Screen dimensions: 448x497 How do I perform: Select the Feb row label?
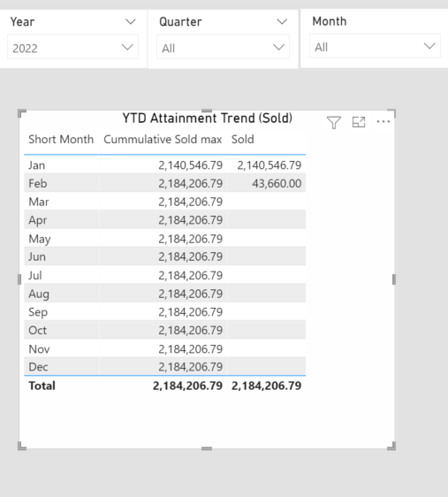pyautogui.click(x=38, y=184)
